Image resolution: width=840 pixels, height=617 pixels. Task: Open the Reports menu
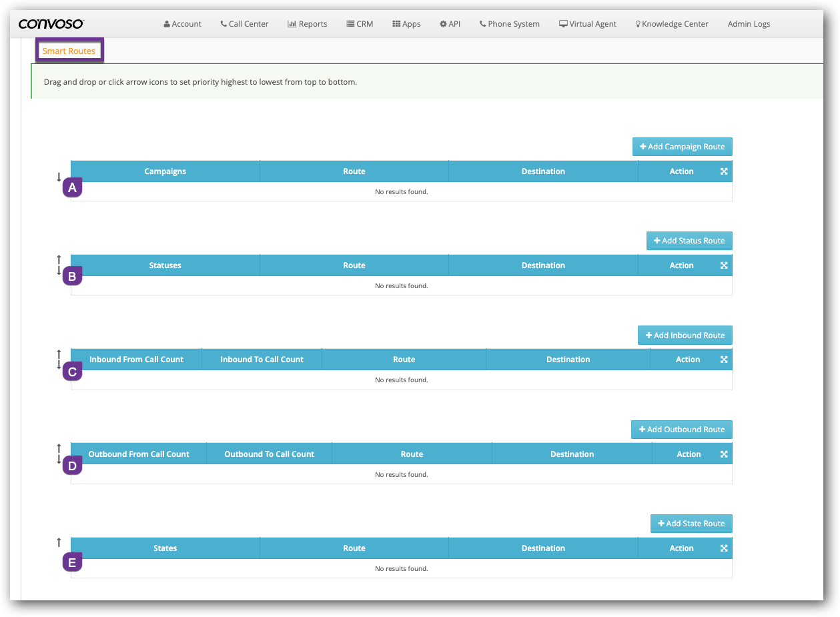point(308,24)
